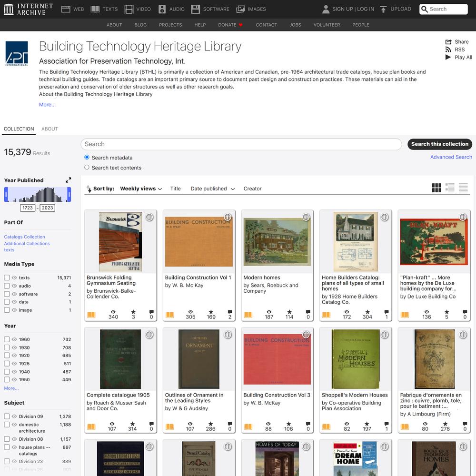The width and height of the screenshot is (476, 476).
Task: Show info for Complete catalogue 1905
Action: 149,335
